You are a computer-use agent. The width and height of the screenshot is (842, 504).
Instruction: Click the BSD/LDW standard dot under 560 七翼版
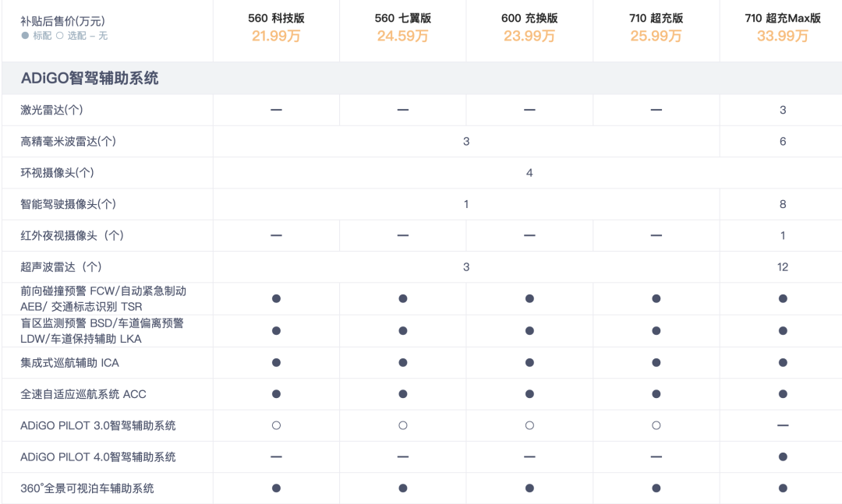point(403,330)
